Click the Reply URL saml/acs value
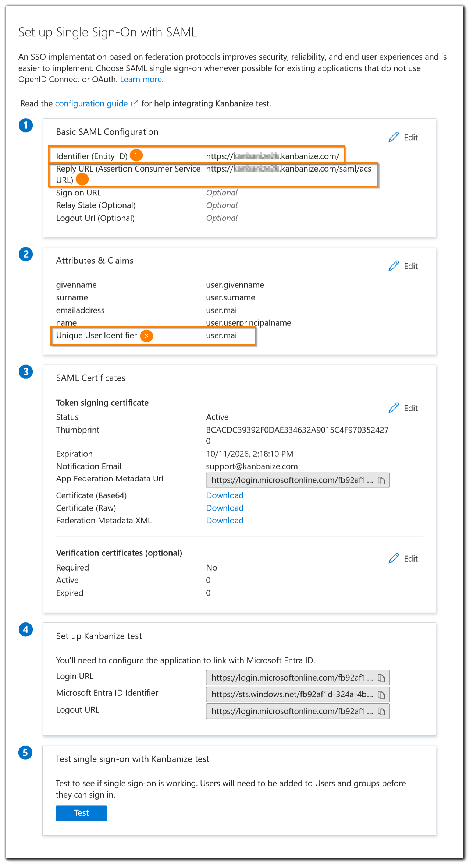Viewport: 473px width, 868px height. click(x=289, y=169)
